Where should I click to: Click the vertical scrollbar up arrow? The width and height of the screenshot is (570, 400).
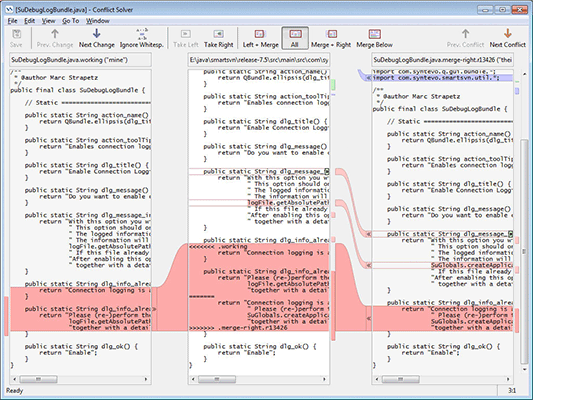tap(524, 74)
